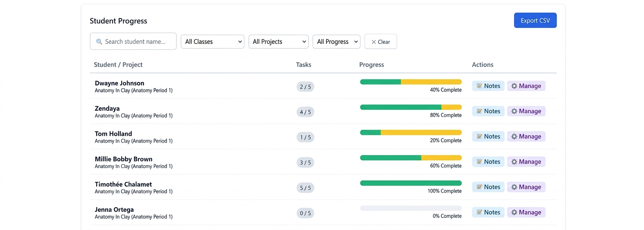This screenshot has height=230, width=644.
Task: Click Jenna Ortega's empty 0% progress bar
Action: point(411,208)
